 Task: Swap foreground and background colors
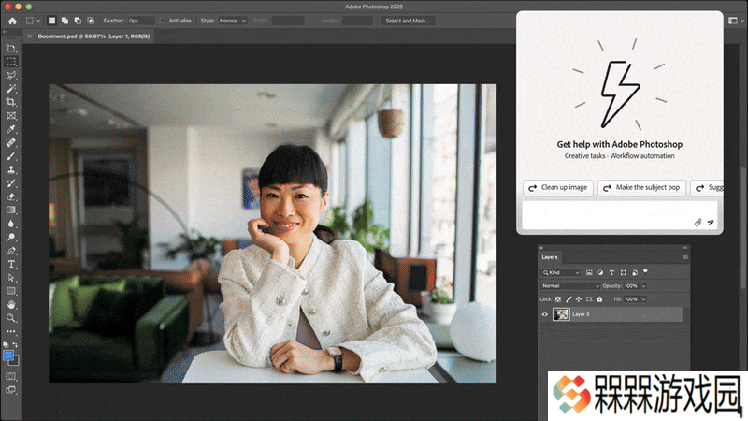pos(15,344)
